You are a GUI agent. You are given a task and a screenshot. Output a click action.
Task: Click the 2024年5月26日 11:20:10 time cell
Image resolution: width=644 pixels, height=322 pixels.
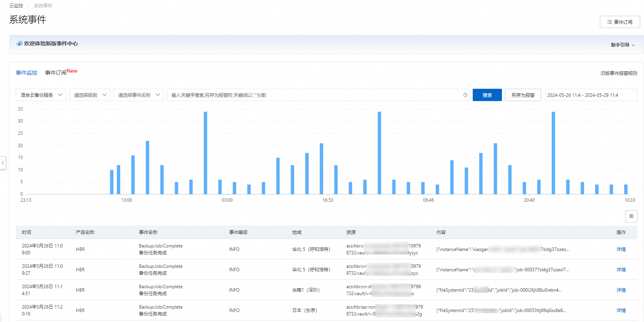tap(42, 310)
